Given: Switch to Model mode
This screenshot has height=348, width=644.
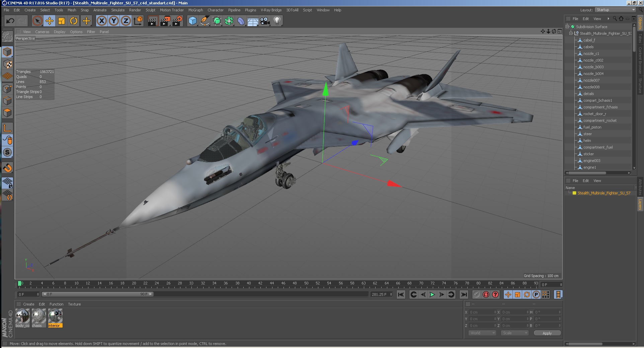Looking at the screenshot, I should coord(7,52).
